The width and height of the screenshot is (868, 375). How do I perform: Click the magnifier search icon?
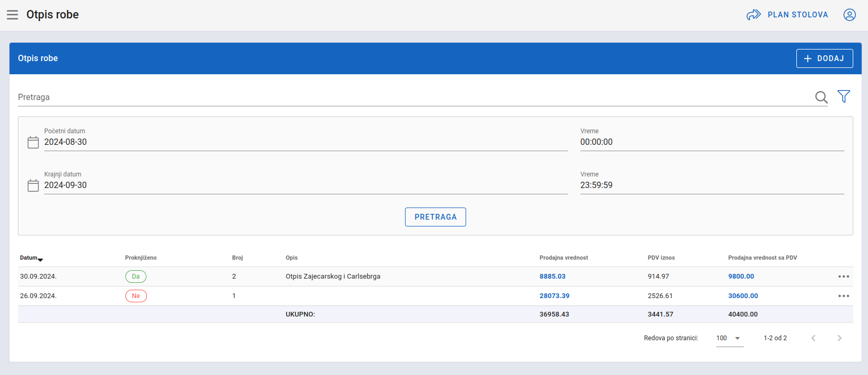821,97
